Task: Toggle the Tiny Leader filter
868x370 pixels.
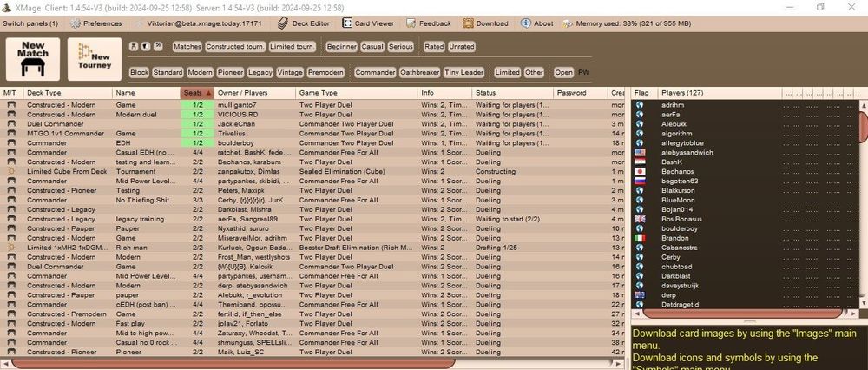Action: (x=464, y=73)
